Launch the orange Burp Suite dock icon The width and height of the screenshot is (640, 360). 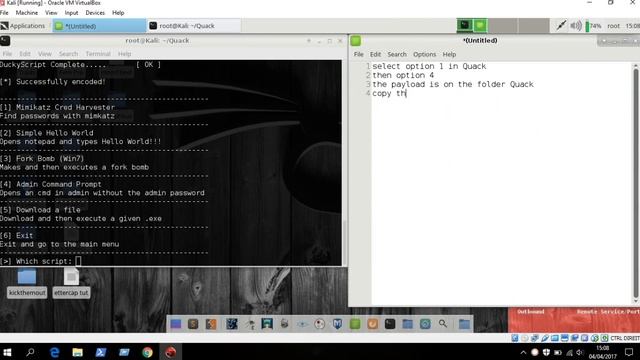coord(211,324)
